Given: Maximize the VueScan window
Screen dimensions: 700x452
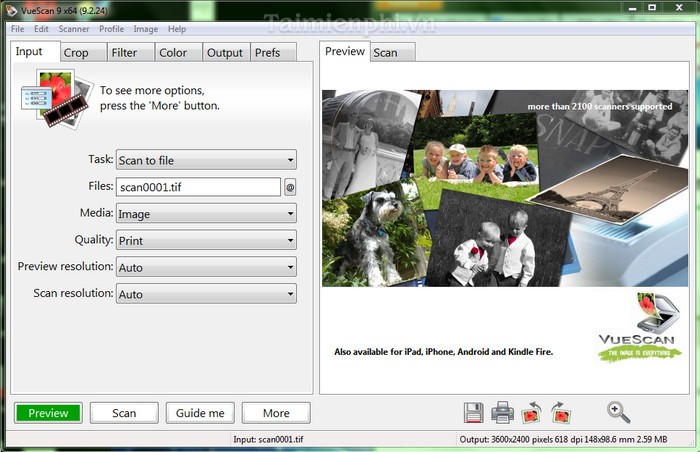Looking at the screenshot, I should (x=652, y=8).
